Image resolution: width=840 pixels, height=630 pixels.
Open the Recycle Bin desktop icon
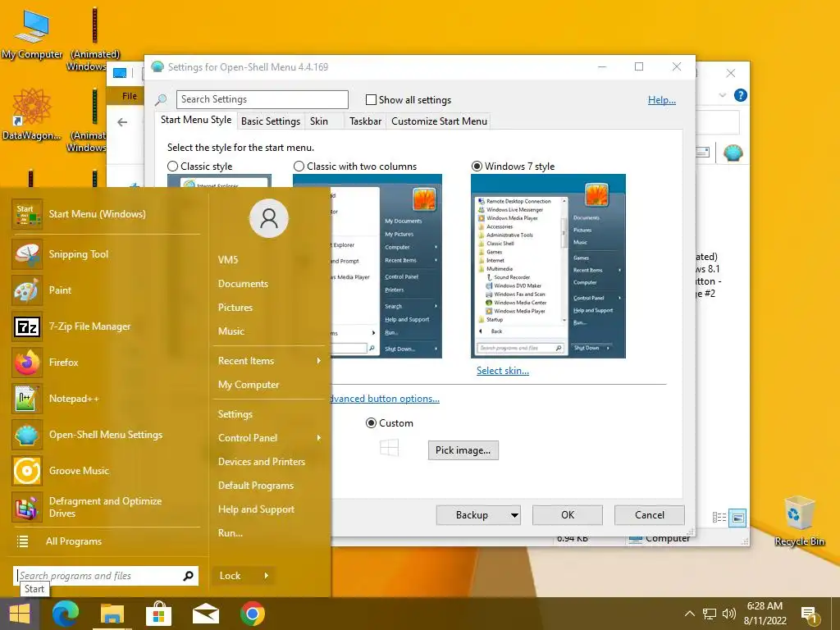[799, 521]
